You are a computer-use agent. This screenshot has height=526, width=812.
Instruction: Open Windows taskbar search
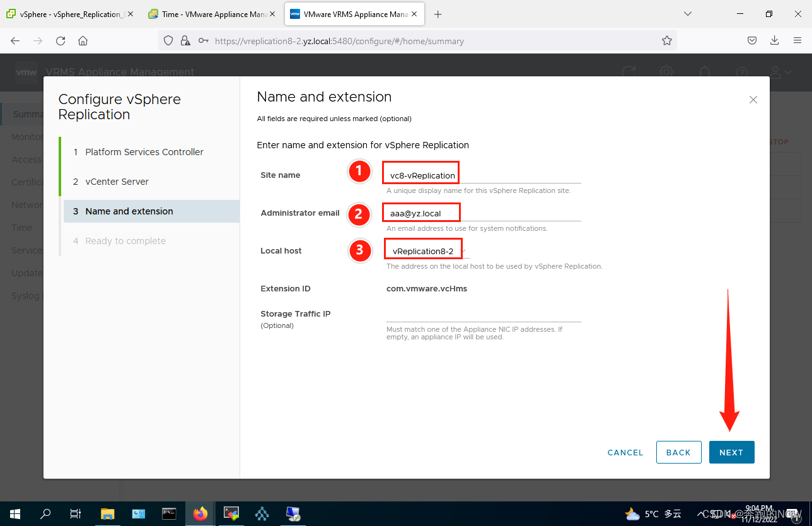[x=45, y=513]
